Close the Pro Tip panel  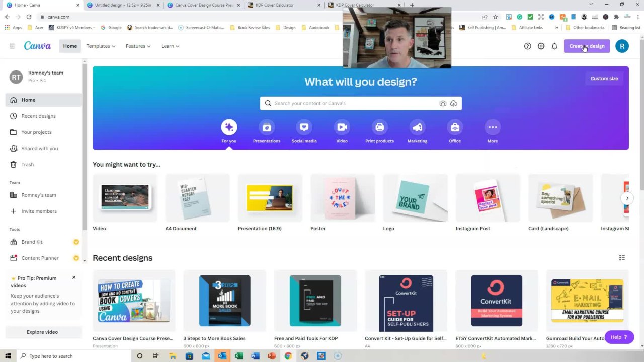tap(74, 277)
